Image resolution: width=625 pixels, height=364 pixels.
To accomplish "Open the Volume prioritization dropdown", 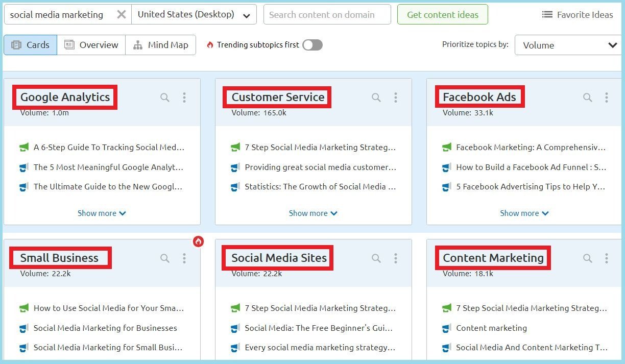I will (567, 45).
